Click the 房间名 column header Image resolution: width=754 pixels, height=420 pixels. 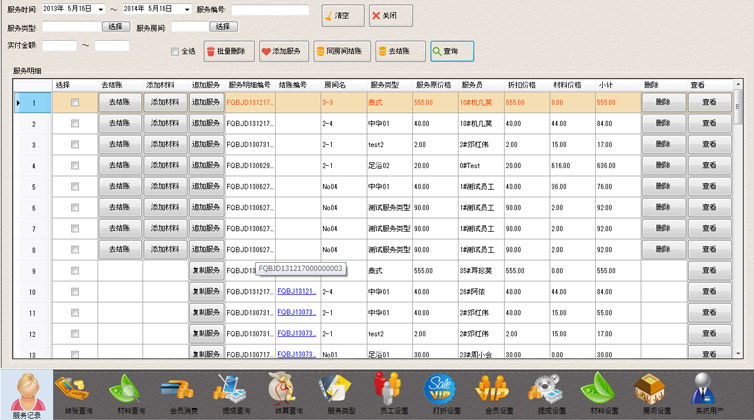pos(344,85)
